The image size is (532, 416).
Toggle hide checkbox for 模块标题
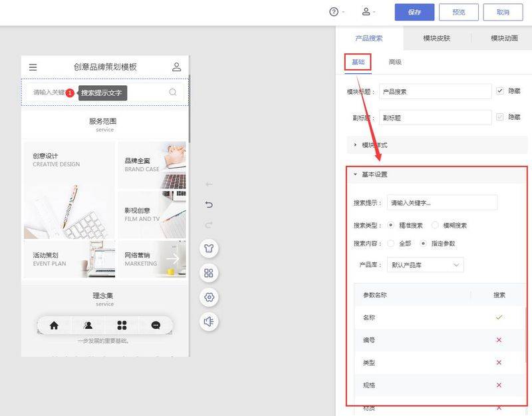point(500,91)
